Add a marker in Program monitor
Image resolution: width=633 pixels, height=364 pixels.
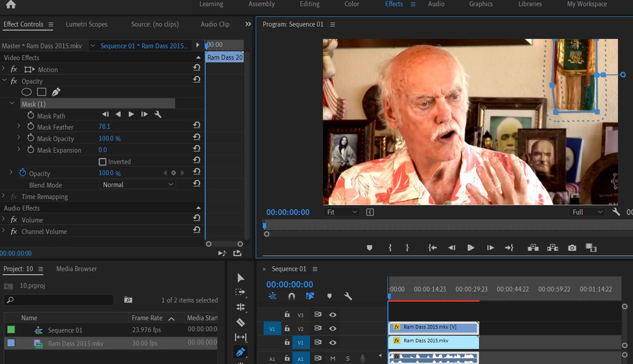click(x=369, y=248)
